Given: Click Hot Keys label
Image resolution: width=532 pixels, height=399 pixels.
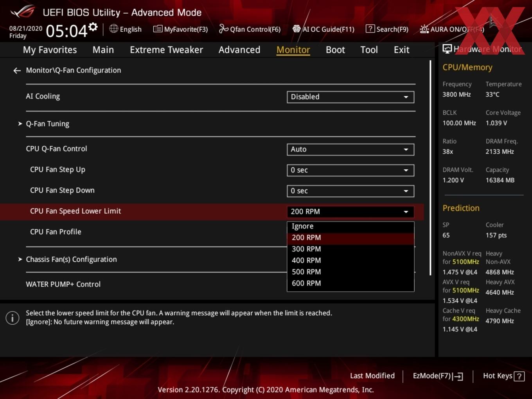Looking at the screenshot, I should pos(498,376).
